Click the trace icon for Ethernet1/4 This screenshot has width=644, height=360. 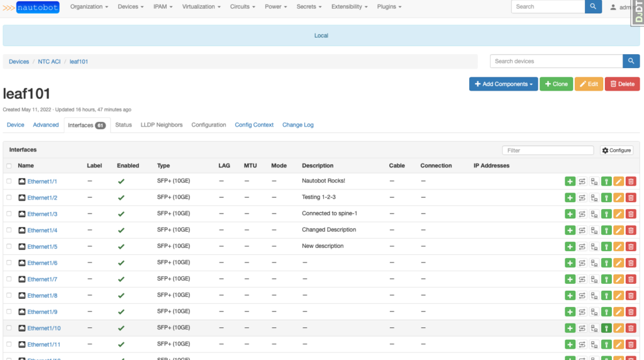click(582, 230)
